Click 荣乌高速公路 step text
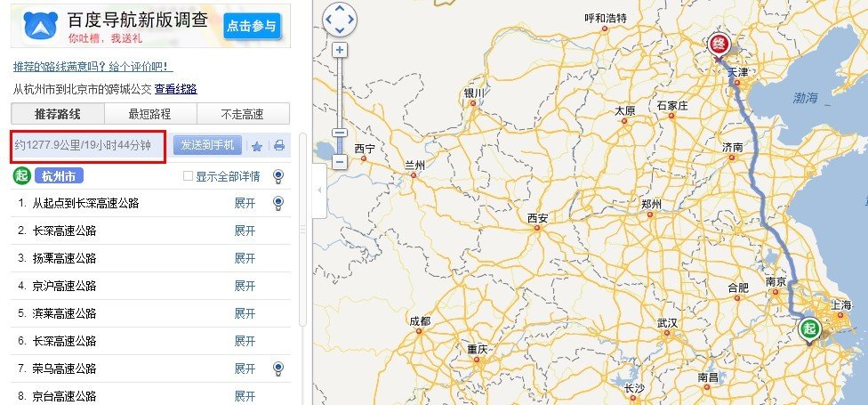This screenshot has height=405, width=868. click(65, 369)
